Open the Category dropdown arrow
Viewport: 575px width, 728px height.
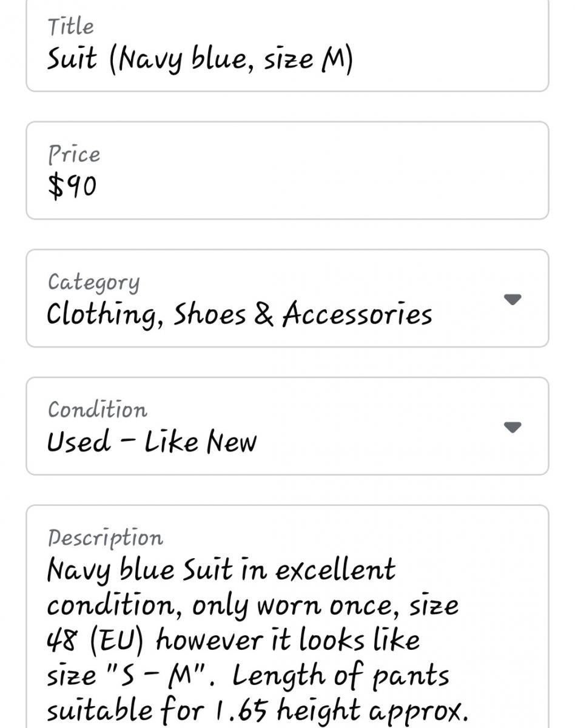click(x=513, y=299)
